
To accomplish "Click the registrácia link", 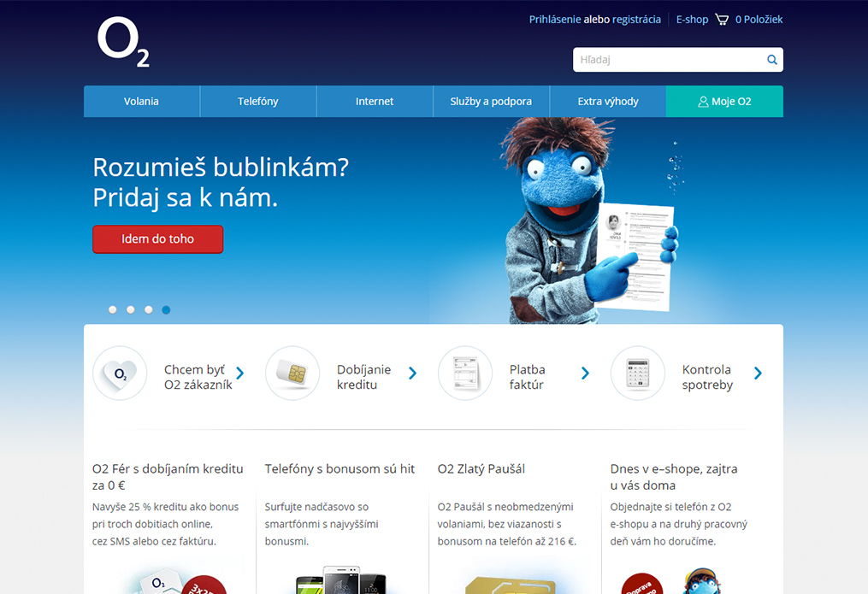I will pos(636,20).
